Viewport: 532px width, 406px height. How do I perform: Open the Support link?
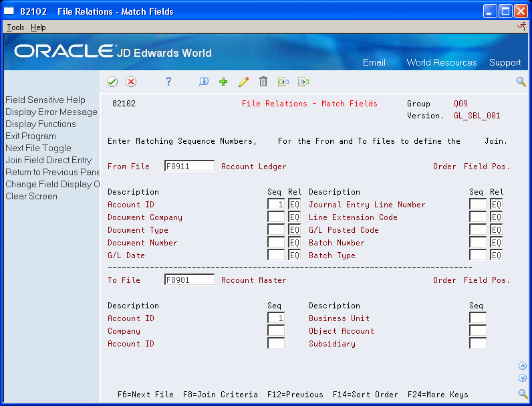(505, 62)
